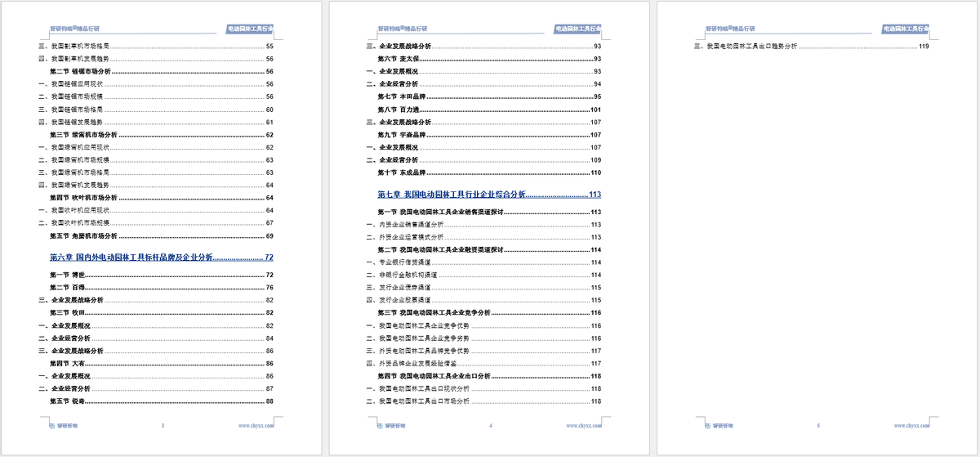Click 我国链锯市场格局 entry, page 60
This screenshot has width=980, height=457.
coord(156,109)
